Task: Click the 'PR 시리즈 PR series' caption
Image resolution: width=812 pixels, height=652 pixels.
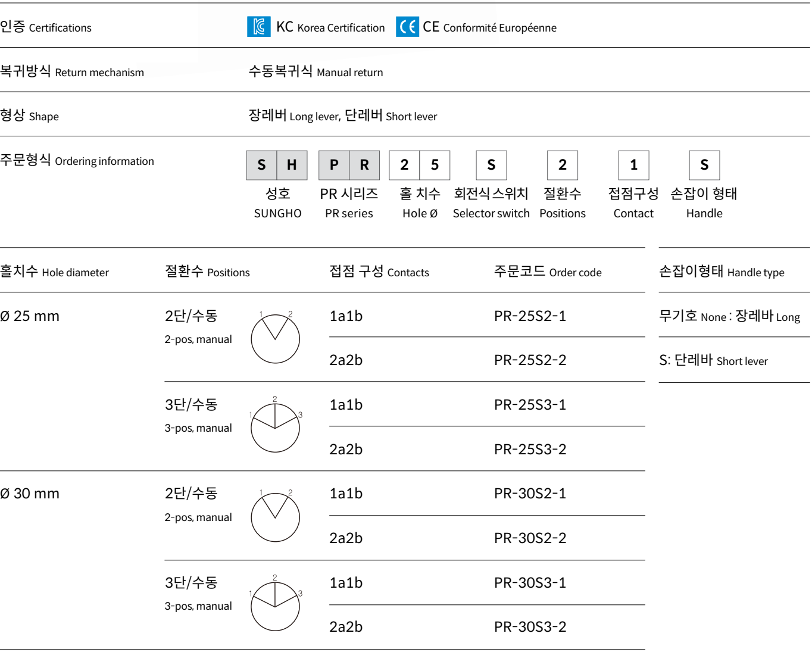Action: (x=349, y=203)
